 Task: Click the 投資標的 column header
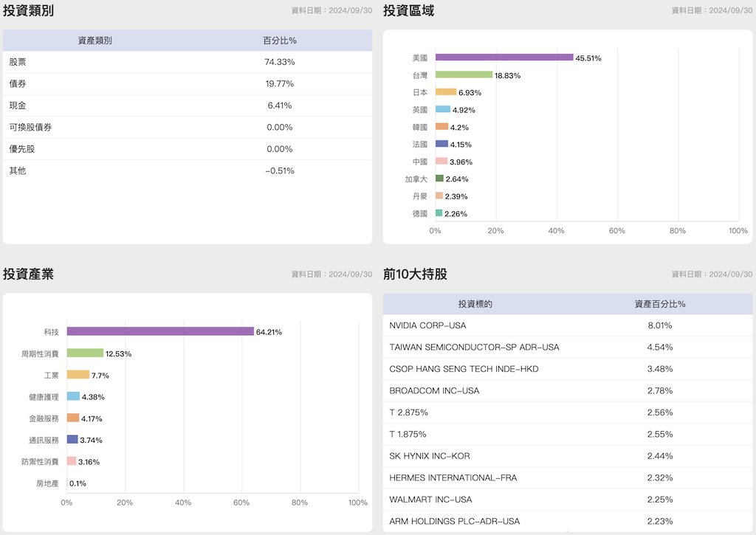[475, 304]
